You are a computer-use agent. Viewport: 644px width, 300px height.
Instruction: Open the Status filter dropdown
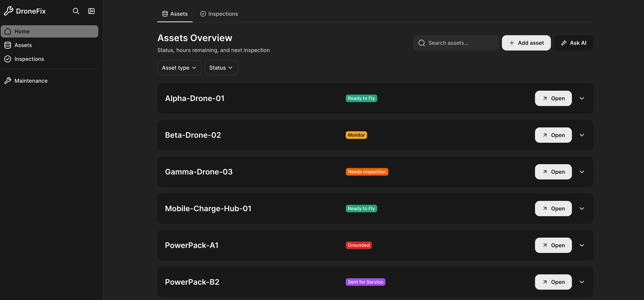tap(221, 68)
